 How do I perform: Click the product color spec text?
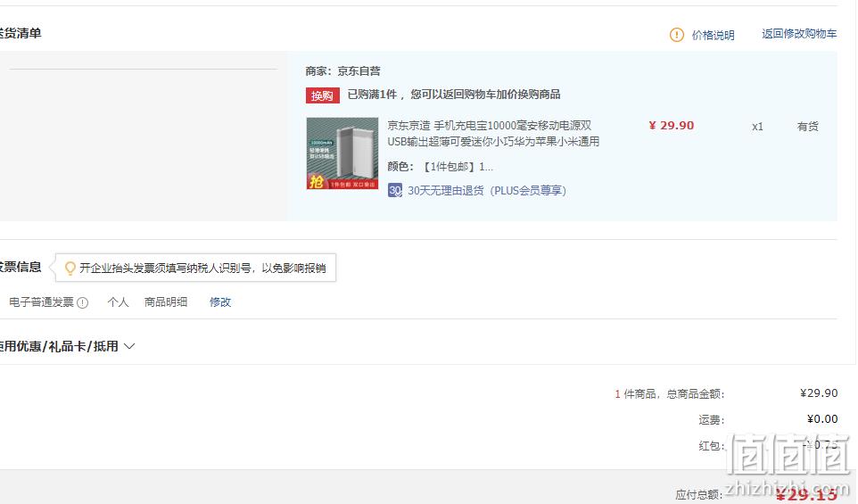[440, 166]
